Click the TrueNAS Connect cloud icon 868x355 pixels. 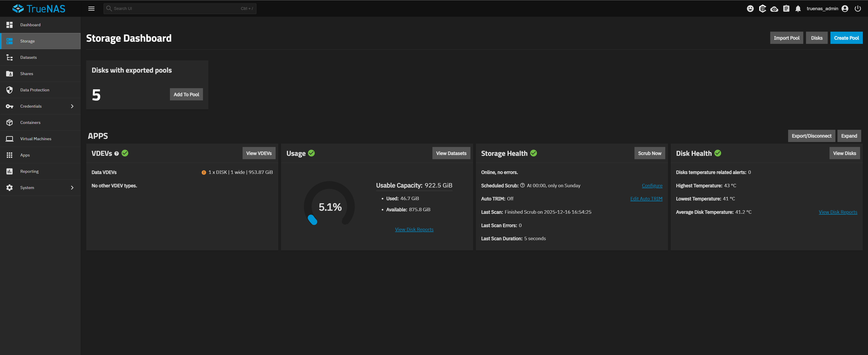(x=774, y=9)
